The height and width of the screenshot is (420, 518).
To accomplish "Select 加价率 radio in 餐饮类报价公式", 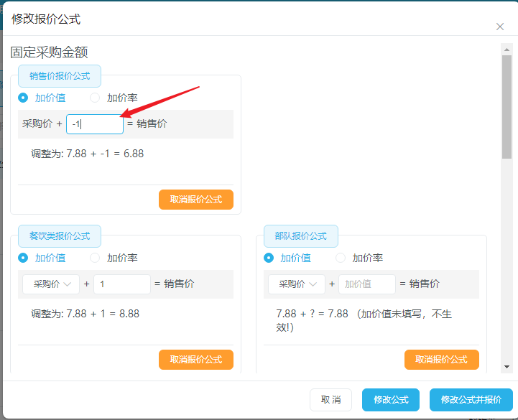I will click(95, 258).
